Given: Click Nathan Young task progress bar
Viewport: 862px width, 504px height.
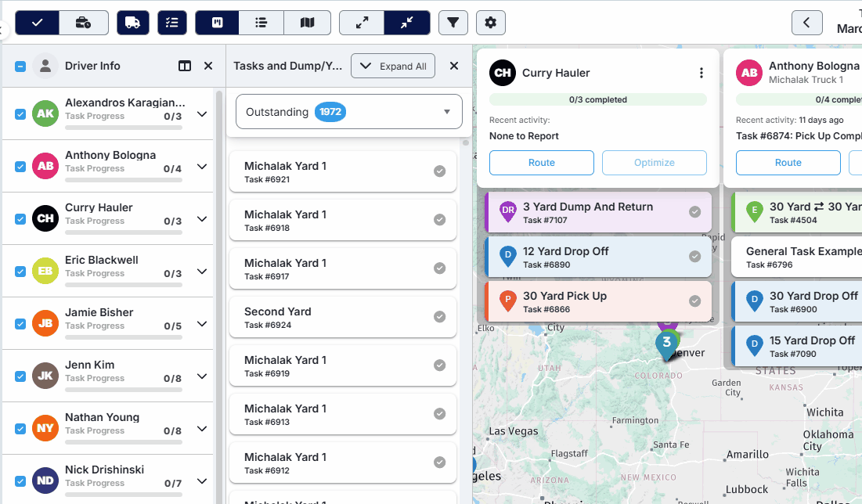Looking at the screenshot, I should pyautogui.click(x=124, y=442).
